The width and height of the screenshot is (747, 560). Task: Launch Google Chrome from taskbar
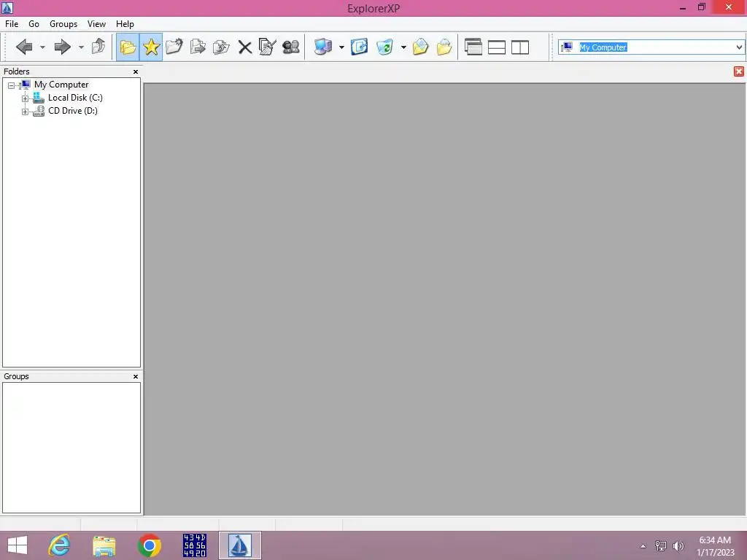[x=149, y=545]
